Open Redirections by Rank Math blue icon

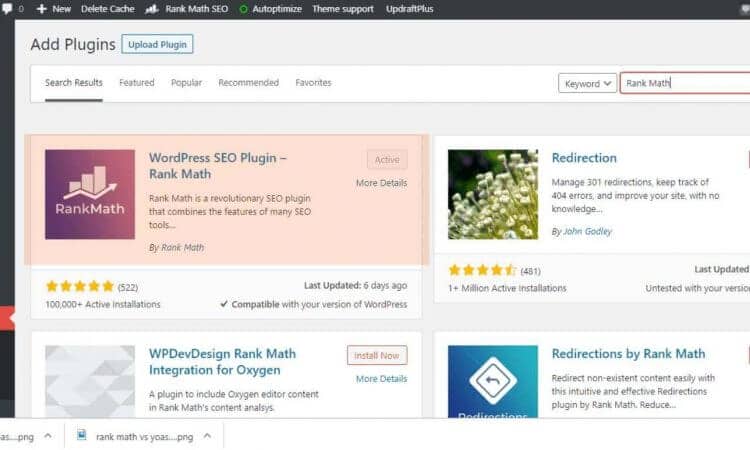(493, 381)
